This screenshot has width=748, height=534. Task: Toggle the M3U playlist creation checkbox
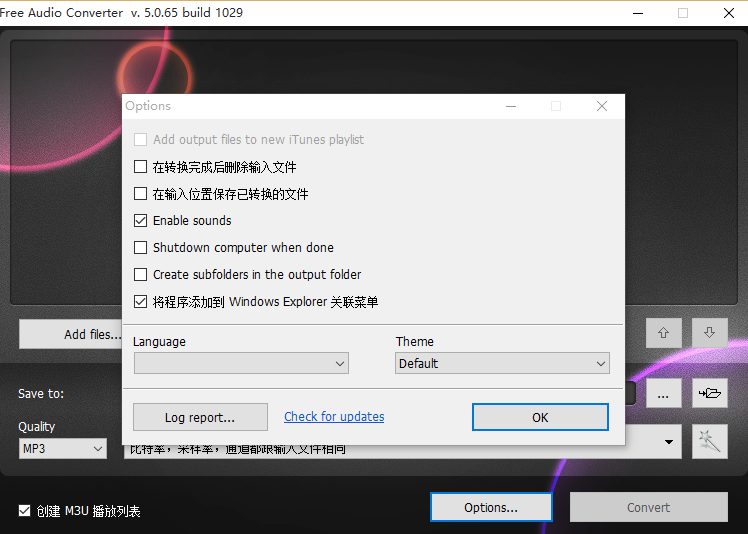[25, 511]
